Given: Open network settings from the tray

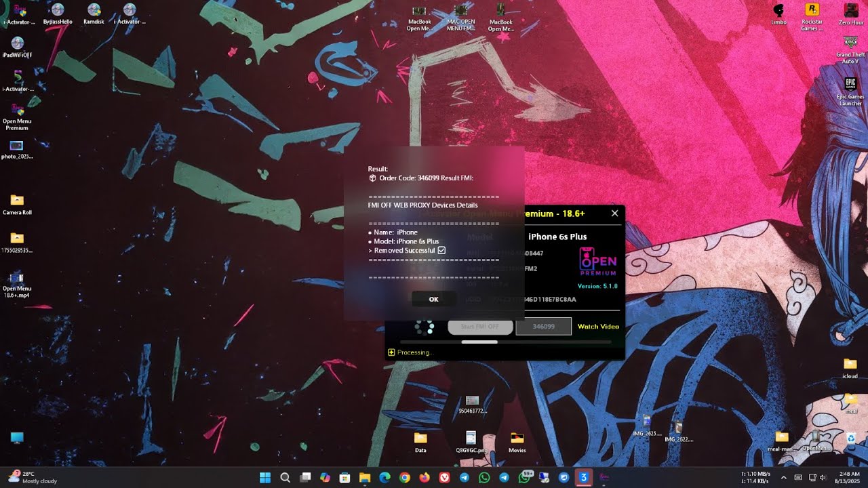Looking at the screenshot, I should tap(813, 477).
